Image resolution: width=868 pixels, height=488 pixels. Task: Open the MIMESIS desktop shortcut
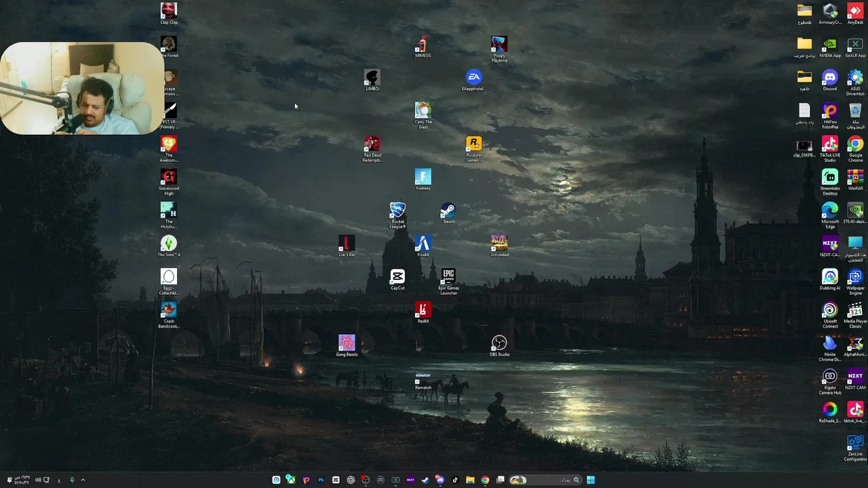422,46
